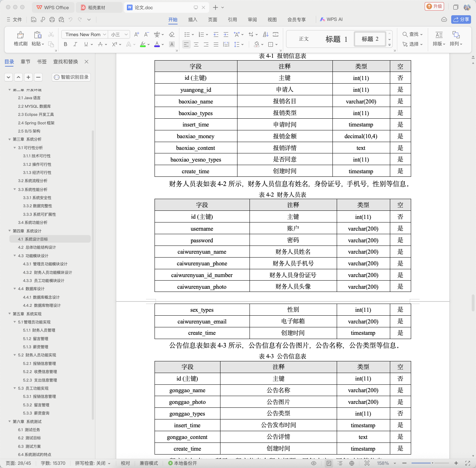Insert numbered list
This screenshot has height=468, width=476.
(201, 34)
